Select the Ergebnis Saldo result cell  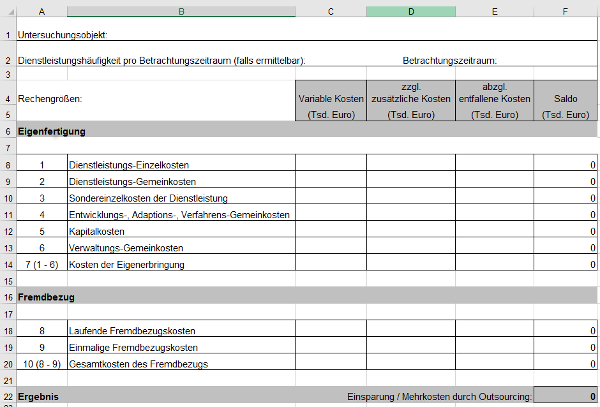[x=566, y=397]
